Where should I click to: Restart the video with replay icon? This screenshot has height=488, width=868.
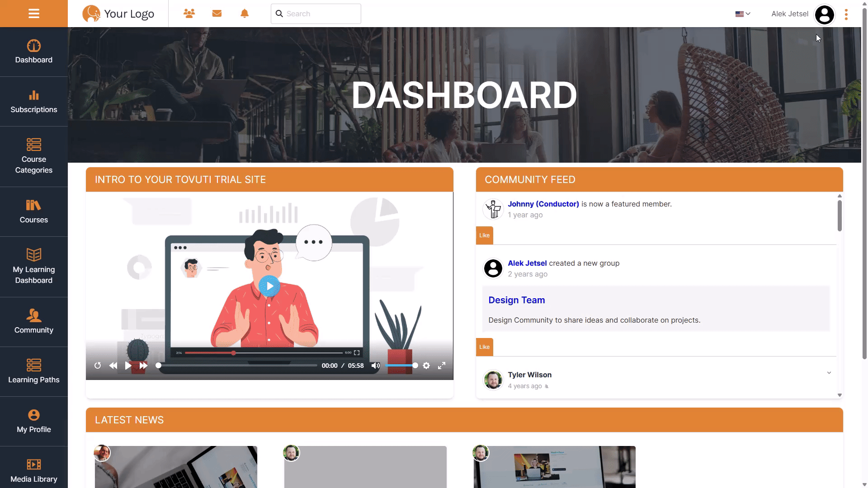click(98, 366)
